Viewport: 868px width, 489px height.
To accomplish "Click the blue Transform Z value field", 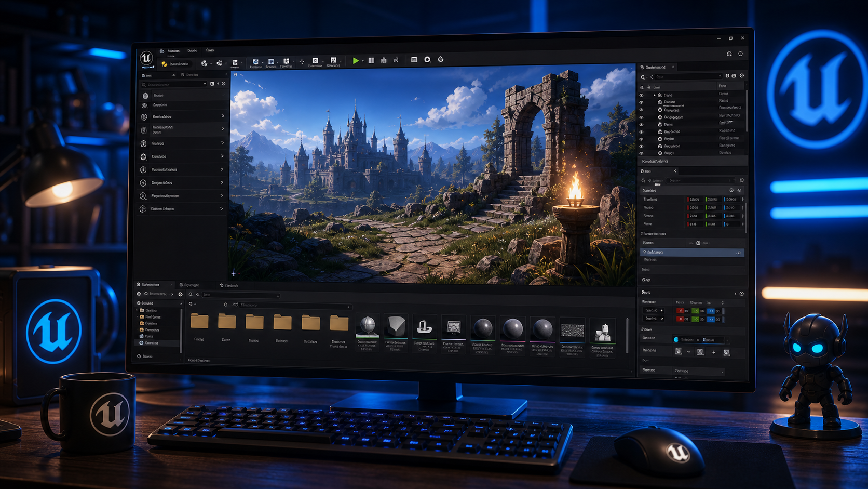I will [x=731, y=200].
